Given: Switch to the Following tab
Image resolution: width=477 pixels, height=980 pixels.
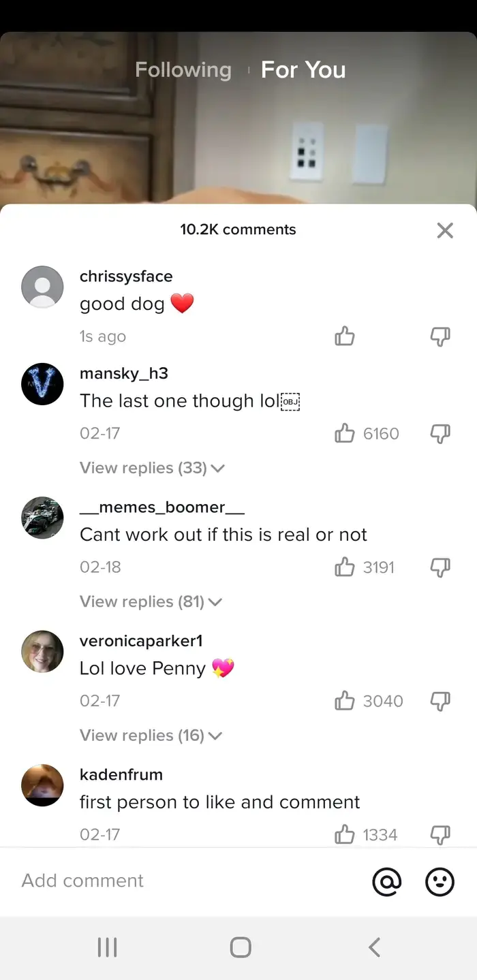Looking at the screenshot, I should pos(183,69).
